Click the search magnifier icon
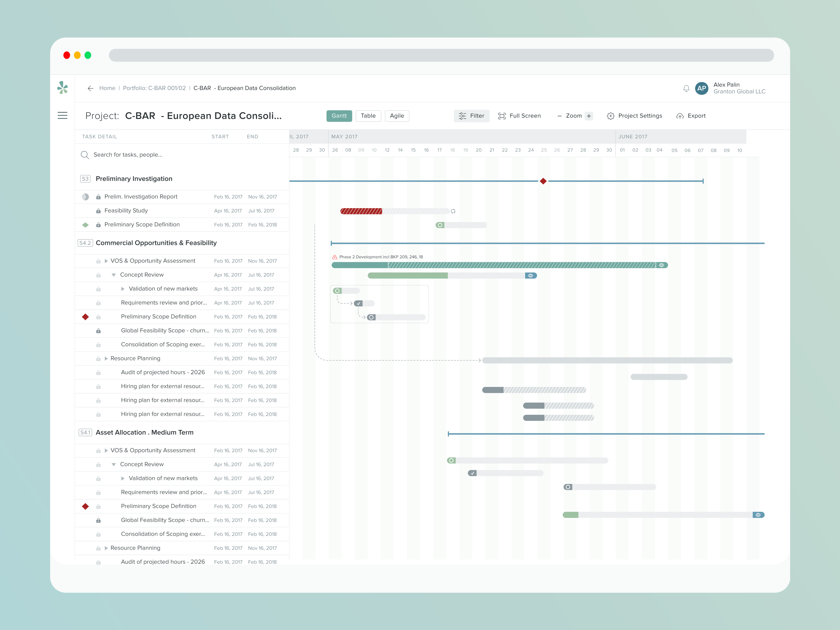This screenshot has width=840, height=630. pos(85,155)
